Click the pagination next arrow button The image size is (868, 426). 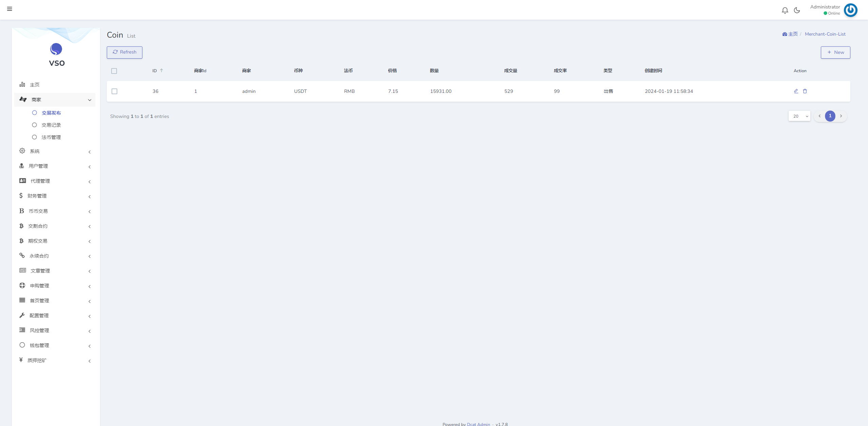pos(841,116)
